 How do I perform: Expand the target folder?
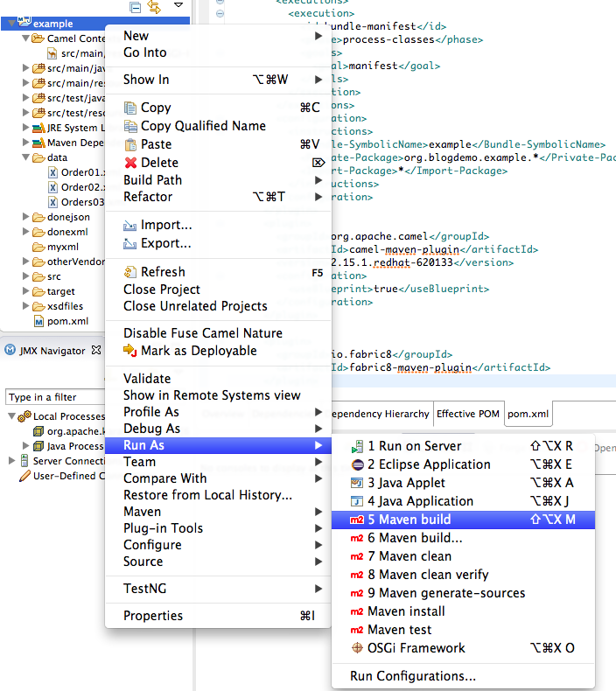26,291
